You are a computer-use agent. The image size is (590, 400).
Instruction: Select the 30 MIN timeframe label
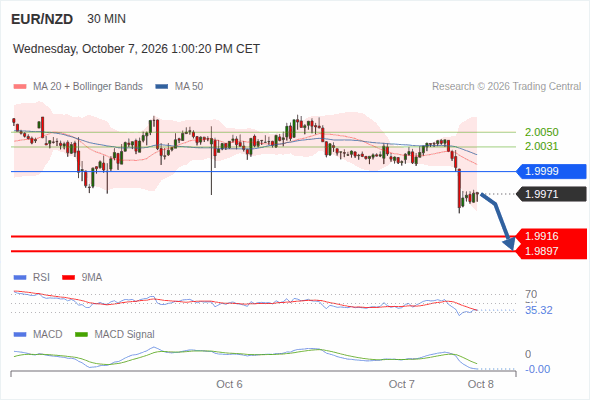(106, 19)
